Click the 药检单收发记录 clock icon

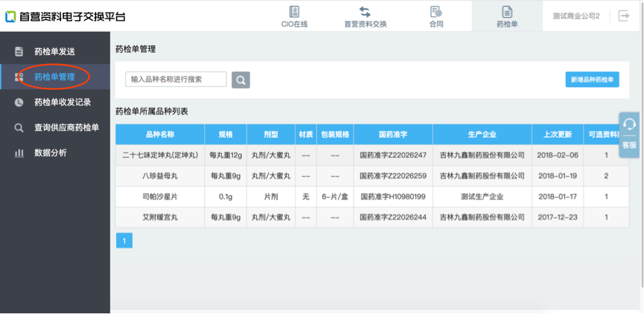(19, 103)
